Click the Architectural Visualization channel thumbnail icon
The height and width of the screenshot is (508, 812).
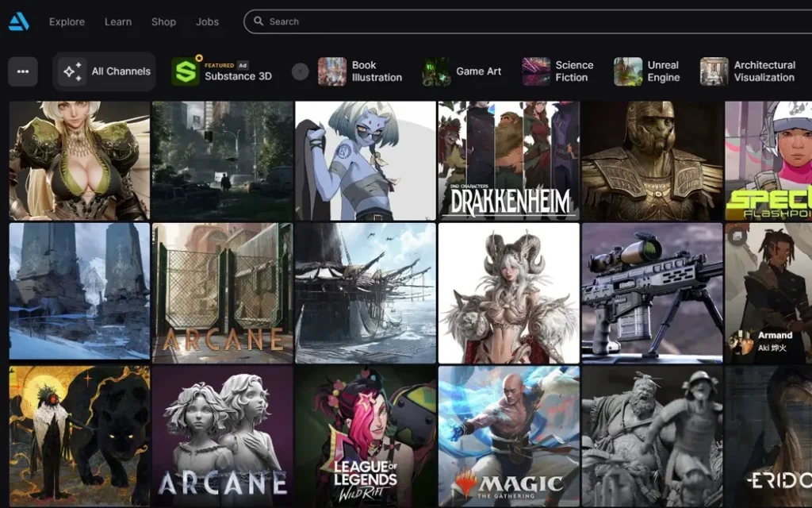tap(714, 71)
